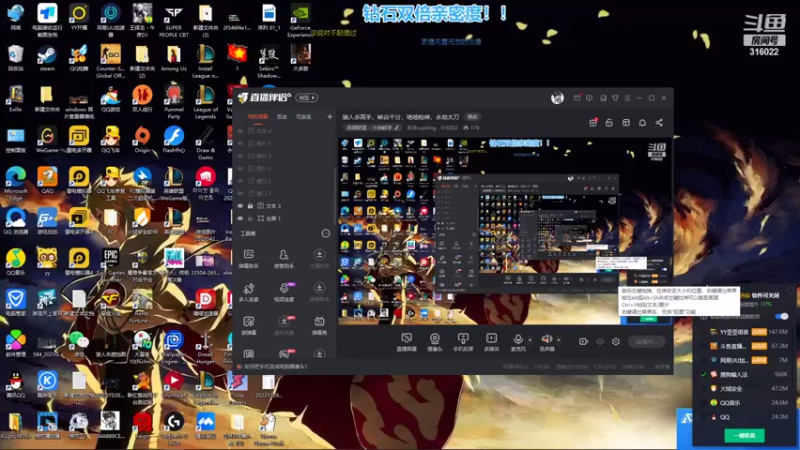Click the layout icon left of the bell
800x450 pixels.
[x=626, y=122]
